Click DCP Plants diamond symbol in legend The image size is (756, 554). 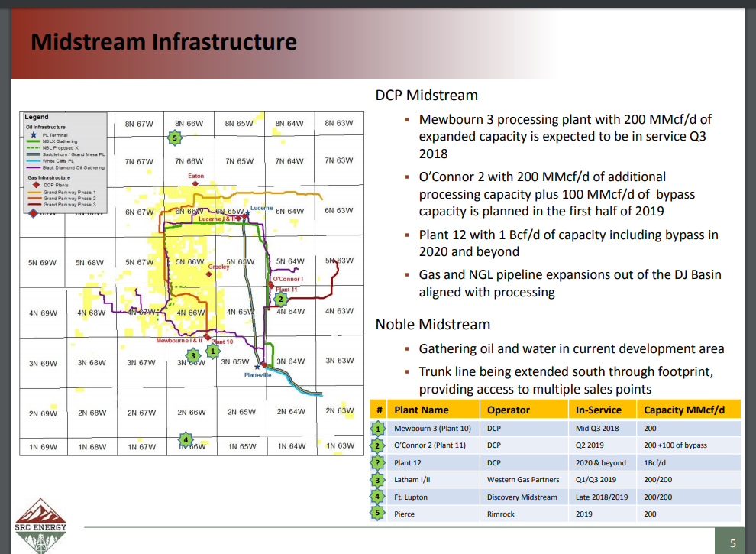tap(36, 185)
